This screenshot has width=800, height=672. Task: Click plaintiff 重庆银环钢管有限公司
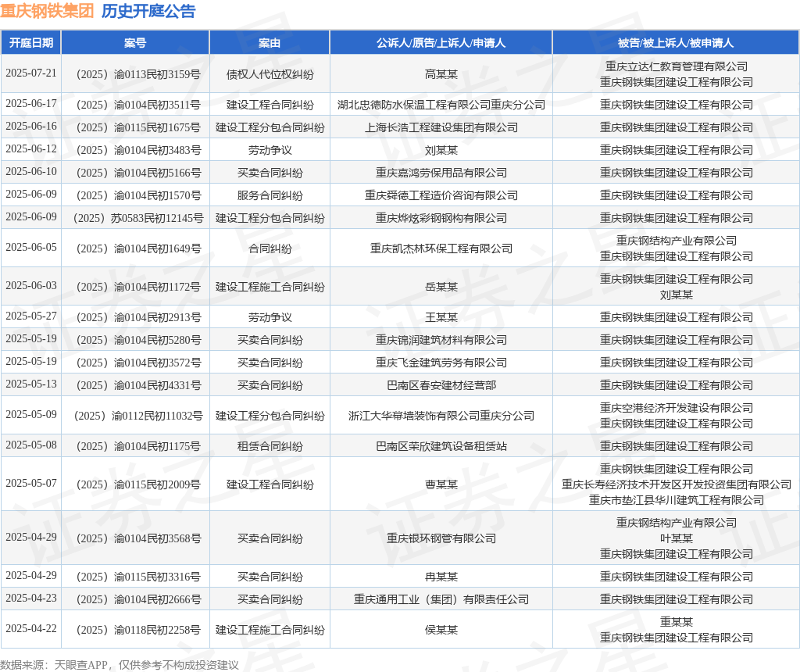pyautogui.click(x=441, y=539)
